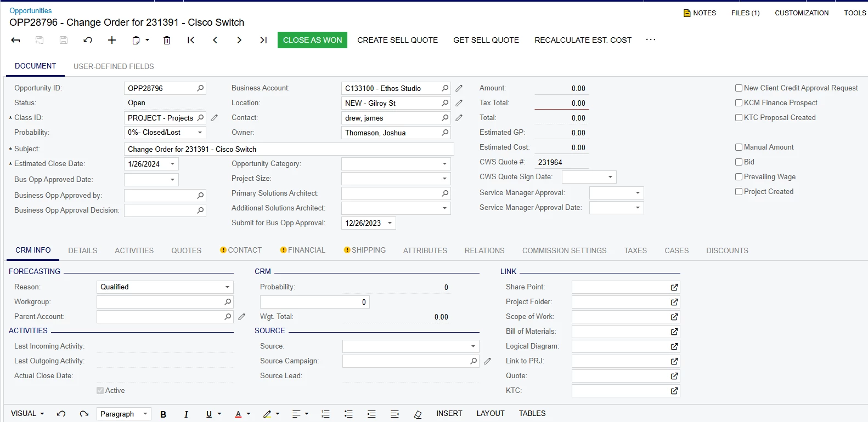
Task: Click RECALCULATE EST. COST
Action: pos(583,40)
